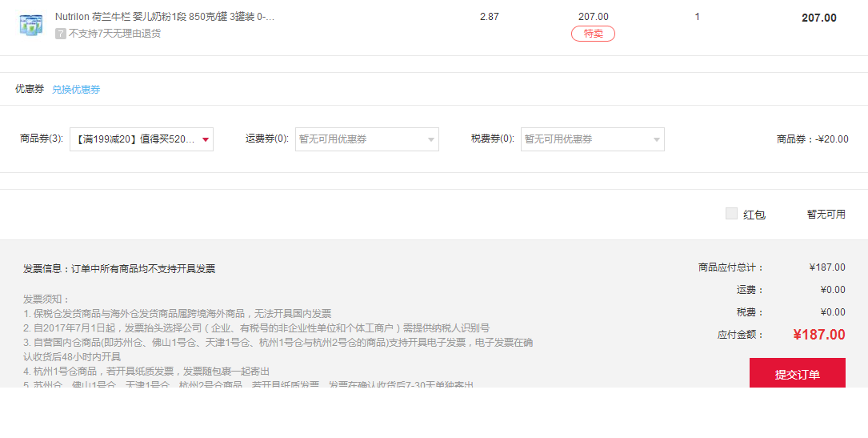The width and height of the screenshot is (868, 438).
Task: Click the question mark icon beside 不支持7天无理由退货
Action: (60, 34)
